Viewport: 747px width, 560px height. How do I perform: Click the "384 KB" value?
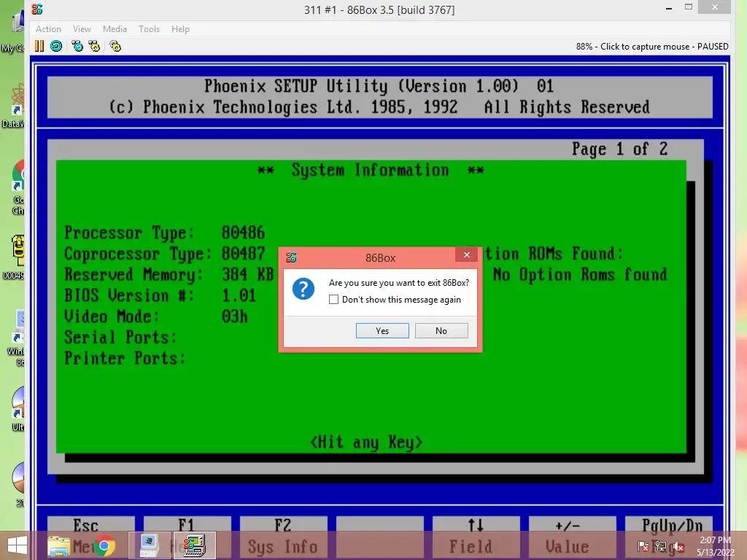point(248,275)
